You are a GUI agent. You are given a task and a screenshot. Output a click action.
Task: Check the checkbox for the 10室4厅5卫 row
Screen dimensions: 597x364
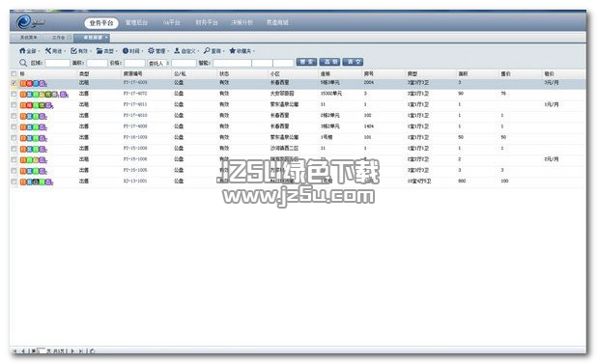tap(14, 182)
